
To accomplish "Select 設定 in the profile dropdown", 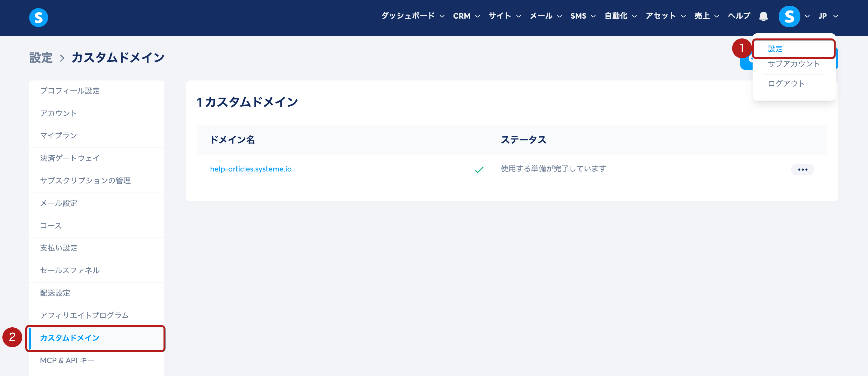I will point(793,49).
